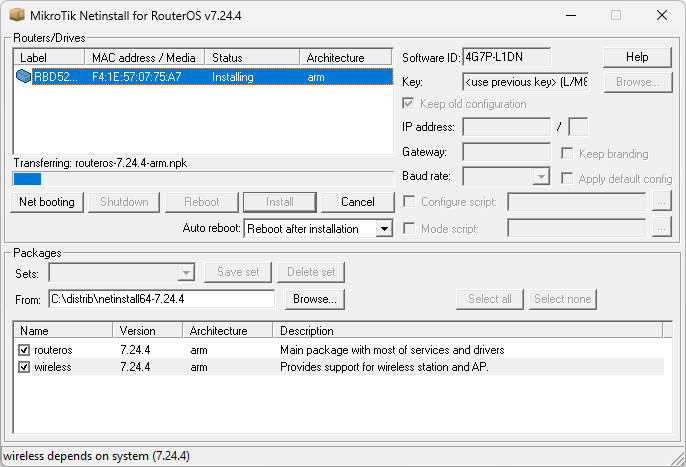Focus the netmask field after the slash
The image size is (686, 467).
[578, 127]
